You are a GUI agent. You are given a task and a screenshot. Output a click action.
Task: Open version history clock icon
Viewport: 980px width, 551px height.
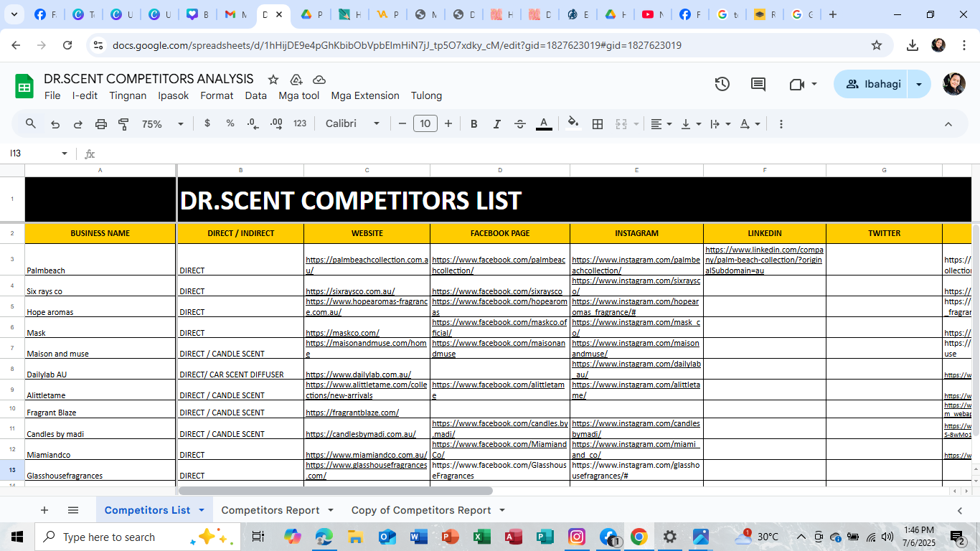[x=722, y=84]
